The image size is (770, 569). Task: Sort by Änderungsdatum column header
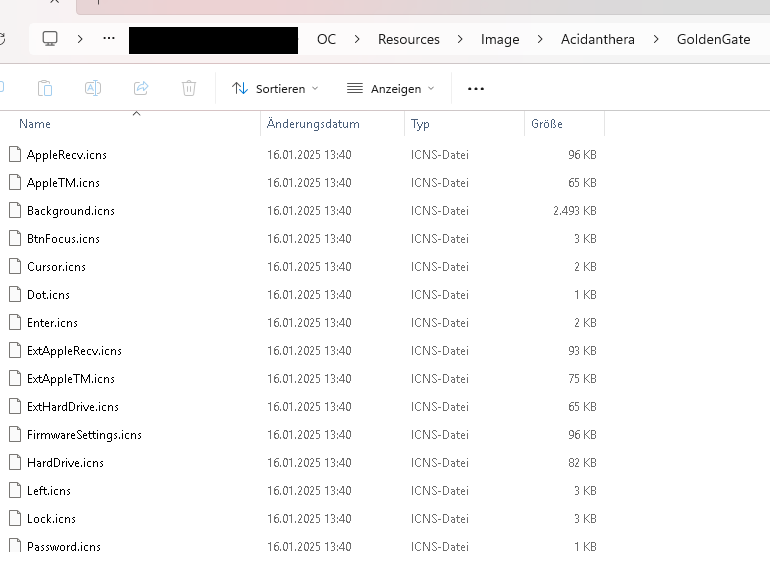pyautogui.click(x=313, y=124)
